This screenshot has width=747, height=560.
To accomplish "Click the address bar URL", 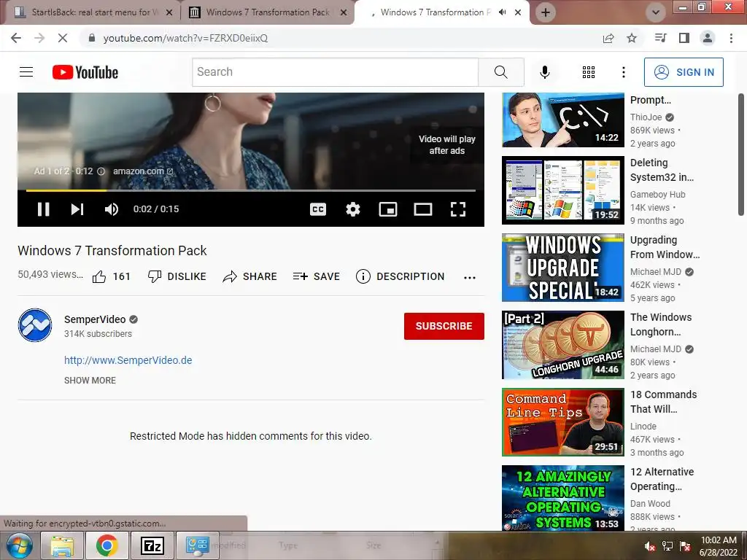I will click(x=185, y=38).
